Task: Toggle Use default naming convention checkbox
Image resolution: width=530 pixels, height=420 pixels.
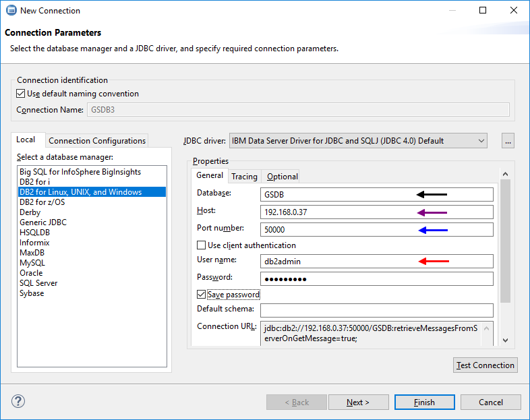Action: point(21,94)
